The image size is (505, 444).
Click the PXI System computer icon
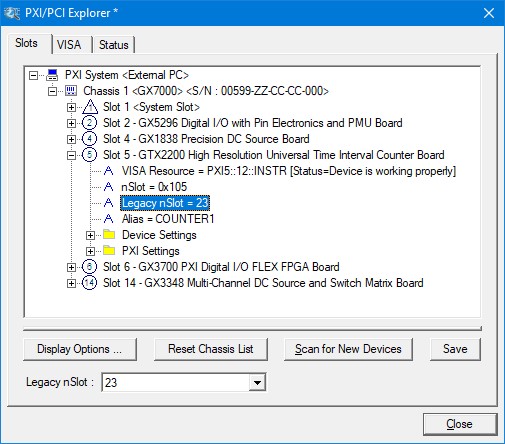[x=52, y=75]
